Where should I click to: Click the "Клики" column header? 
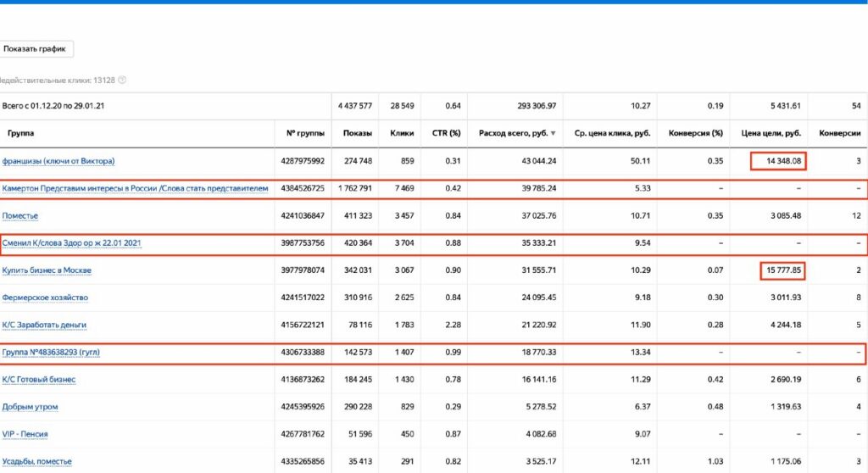pos(401,134)
